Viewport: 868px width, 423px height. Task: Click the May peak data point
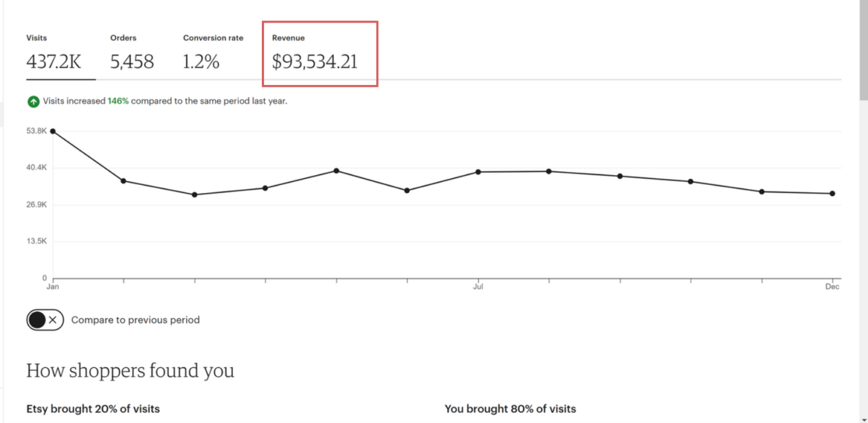click(x=336, y=170)
